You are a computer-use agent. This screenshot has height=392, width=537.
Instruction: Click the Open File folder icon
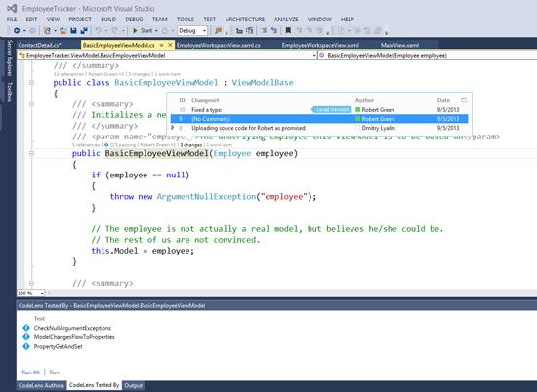pos(63,31)
